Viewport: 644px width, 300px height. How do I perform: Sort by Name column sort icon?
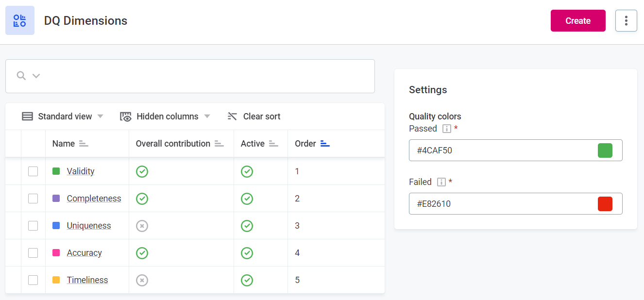pyautogui.click(x=84, y=144)
